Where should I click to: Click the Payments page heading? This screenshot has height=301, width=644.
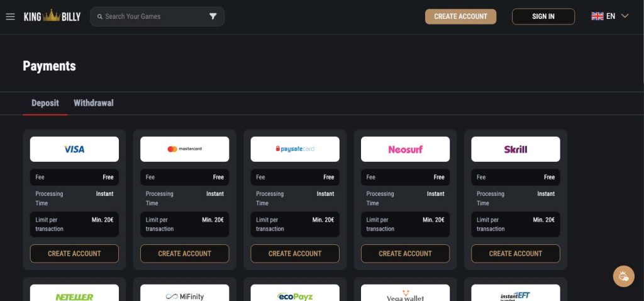click(x=49, y=66)
